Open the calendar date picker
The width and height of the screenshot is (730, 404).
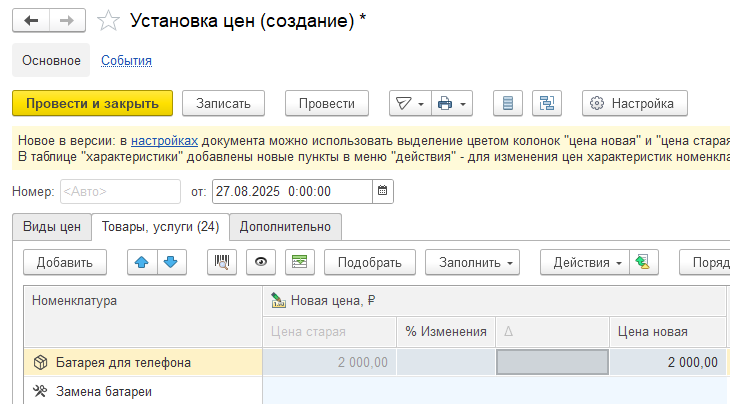383,191
